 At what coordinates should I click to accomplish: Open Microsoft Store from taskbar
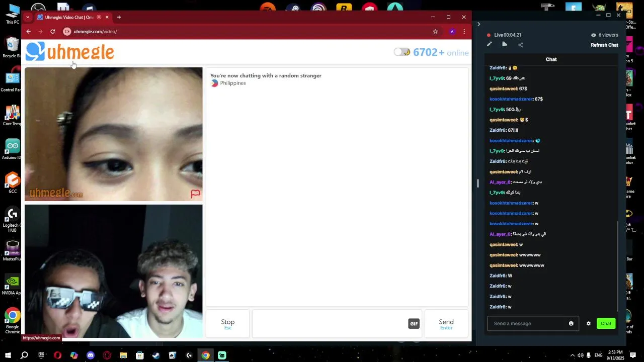(x=140, y=355)
